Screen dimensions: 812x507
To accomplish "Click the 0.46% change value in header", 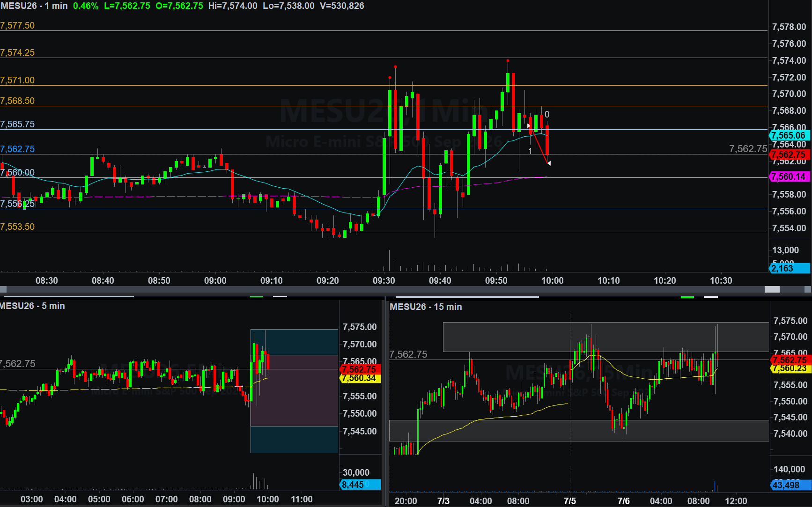I will [x=86, y=6].
